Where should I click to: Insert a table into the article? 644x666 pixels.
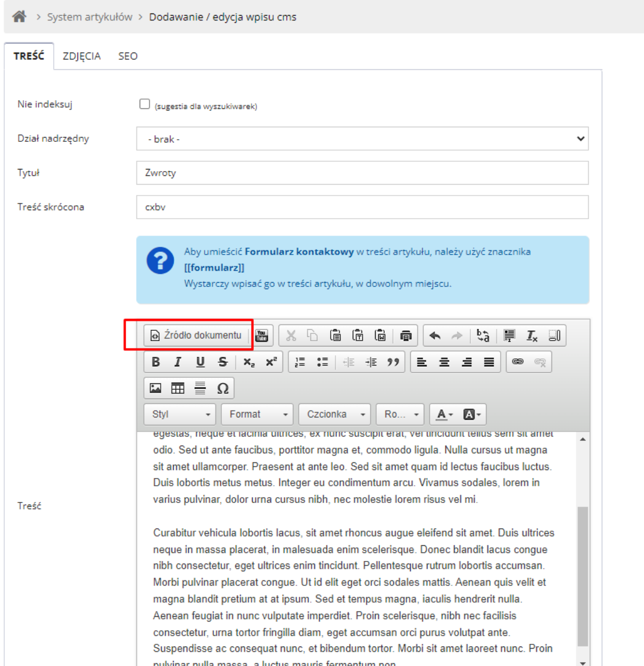(178, 388)
